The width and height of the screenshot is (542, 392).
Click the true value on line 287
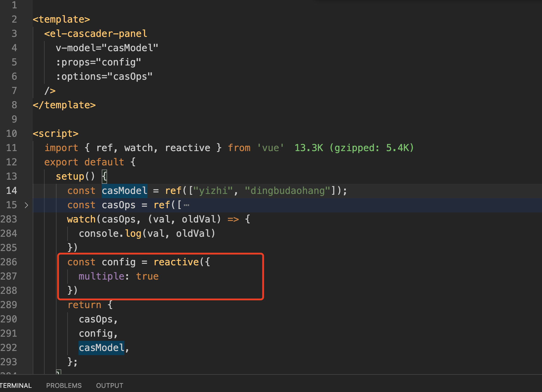147,276
